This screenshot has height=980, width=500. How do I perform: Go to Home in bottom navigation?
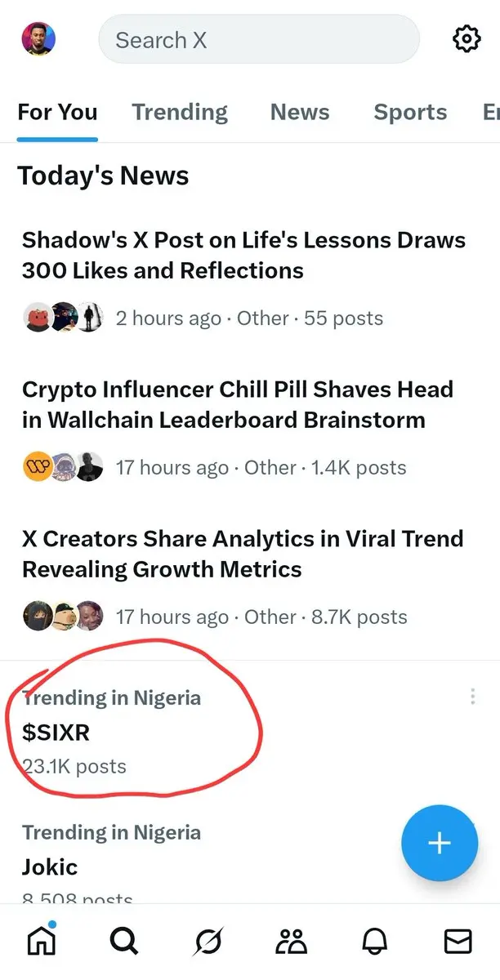[x=42, y=942]
